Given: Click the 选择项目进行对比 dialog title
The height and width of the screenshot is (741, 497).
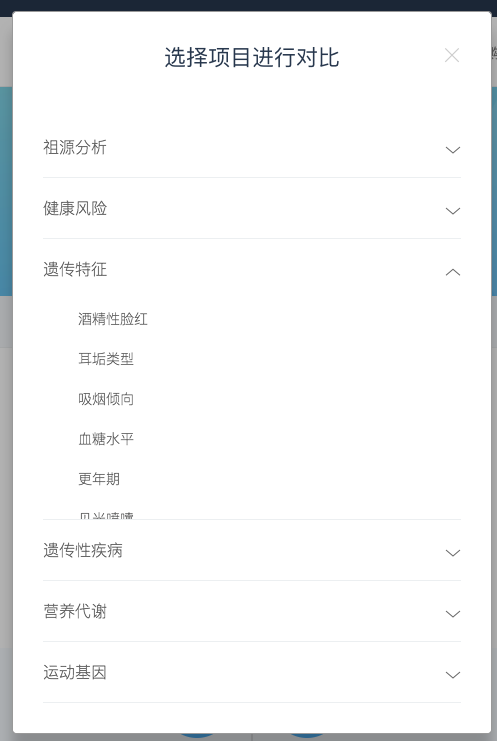Looking at the screenshot, I should click(252, 58).
